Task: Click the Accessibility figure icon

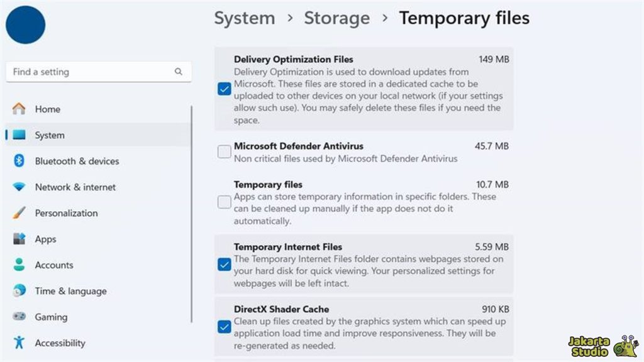Action: 19,343
